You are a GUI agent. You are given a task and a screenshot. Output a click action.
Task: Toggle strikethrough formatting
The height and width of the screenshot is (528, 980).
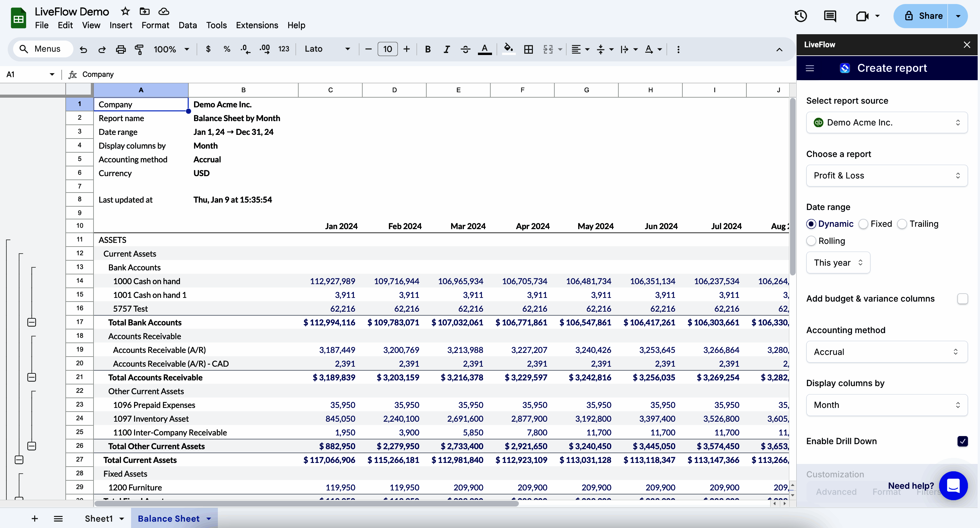(x=465, y=49)
